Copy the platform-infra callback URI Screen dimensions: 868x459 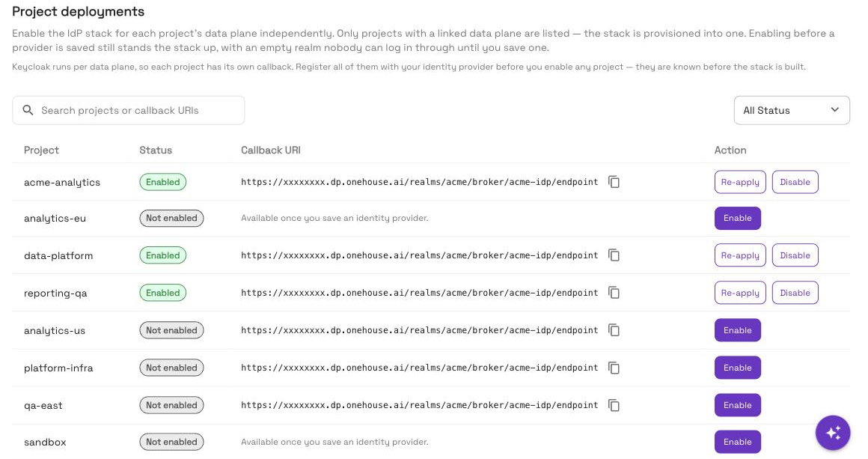coord(614,368)
